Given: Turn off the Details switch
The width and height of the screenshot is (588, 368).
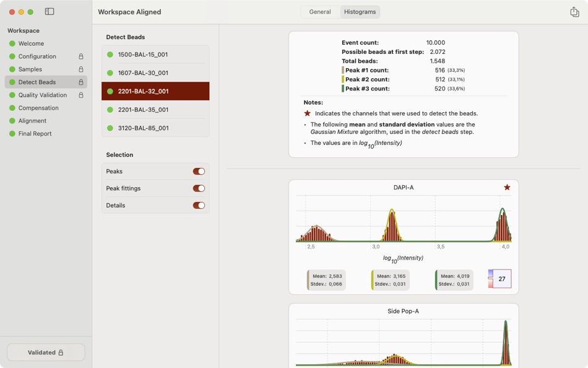Looking at the screenshot, I should [x=199, y=205].
